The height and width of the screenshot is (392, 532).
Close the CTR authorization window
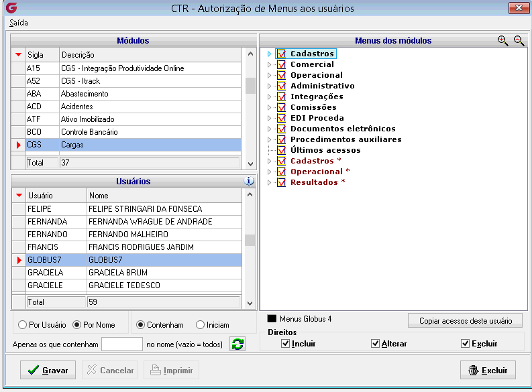tap(519, 8)
